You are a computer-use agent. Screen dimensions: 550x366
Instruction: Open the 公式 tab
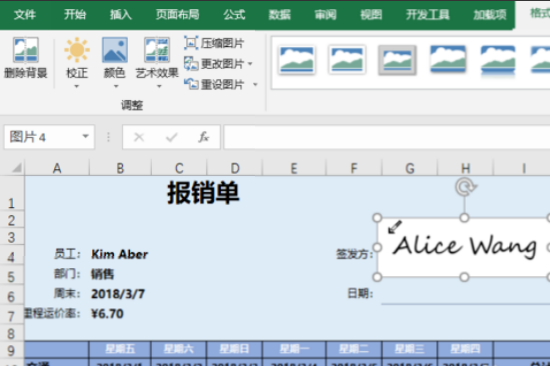pyautogui.click(x=234, y=15)
